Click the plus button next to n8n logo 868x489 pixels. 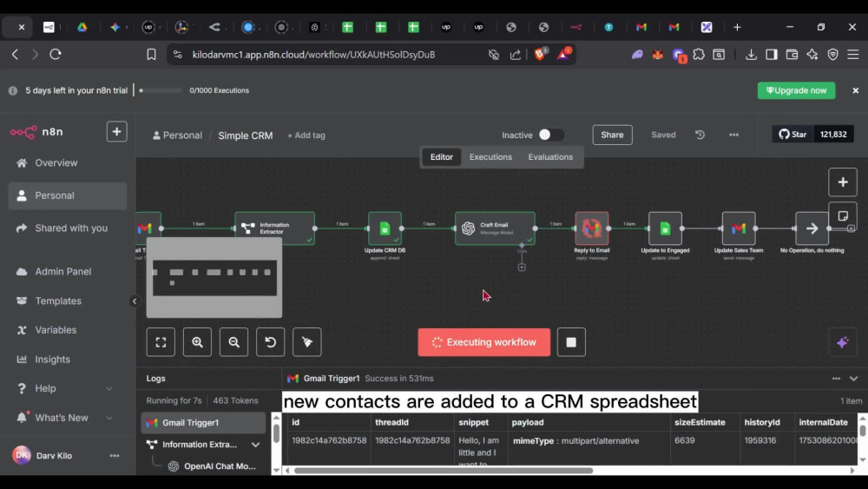coord(117,132)
